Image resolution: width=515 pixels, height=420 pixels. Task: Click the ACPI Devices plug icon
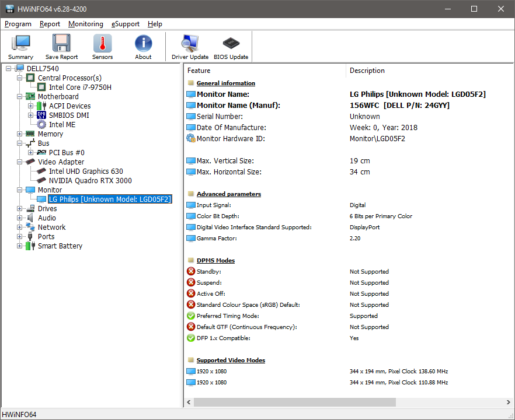[x=41, y=106]
